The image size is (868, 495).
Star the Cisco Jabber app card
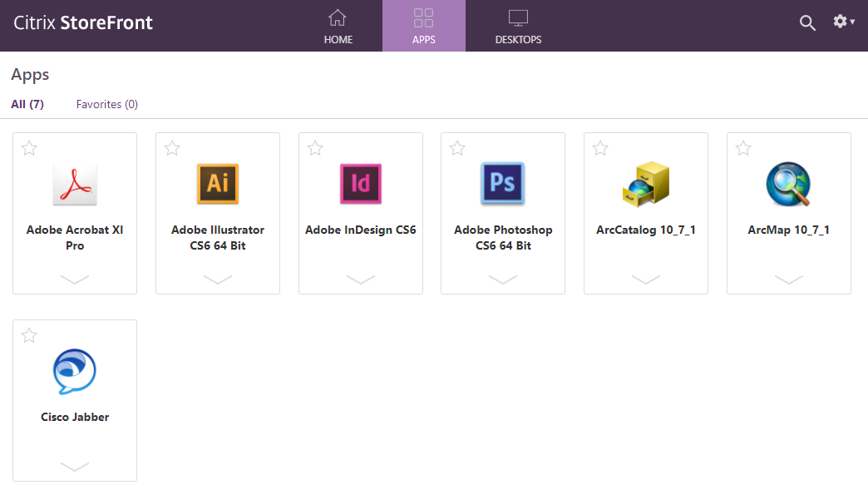29,335
